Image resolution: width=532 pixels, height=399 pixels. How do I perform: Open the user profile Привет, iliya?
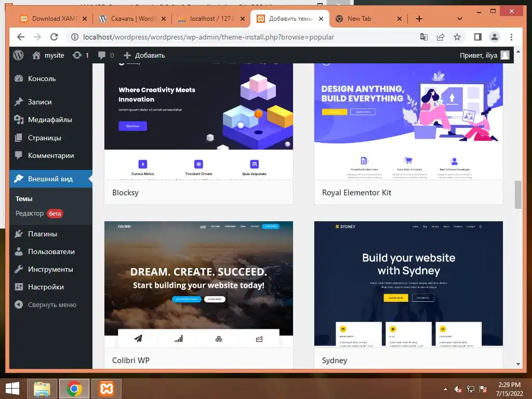pos(485,55)
